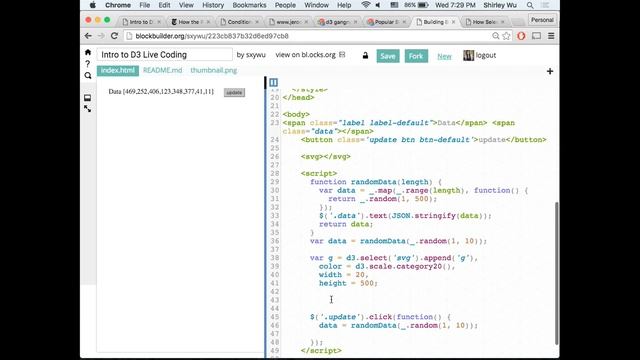Open help via the question mark icon
The image size is (640, 360).
click(88, 64)
